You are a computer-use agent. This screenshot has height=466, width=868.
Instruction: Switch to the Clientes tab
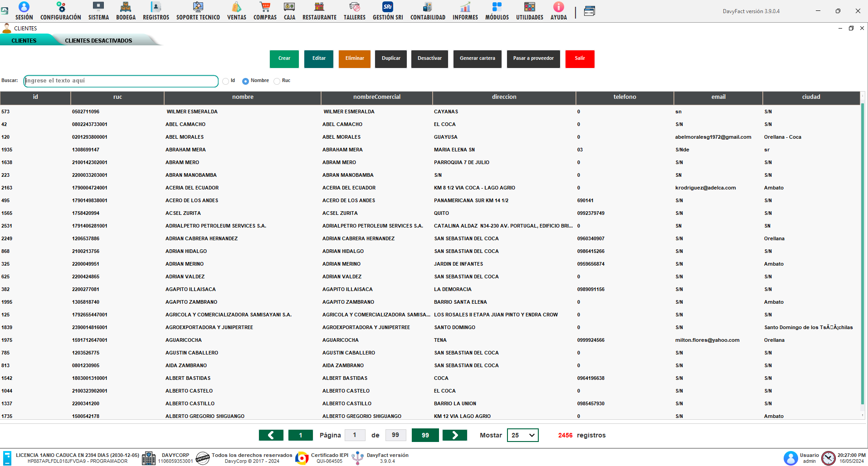pyautogui.click(x=24, y=40)
